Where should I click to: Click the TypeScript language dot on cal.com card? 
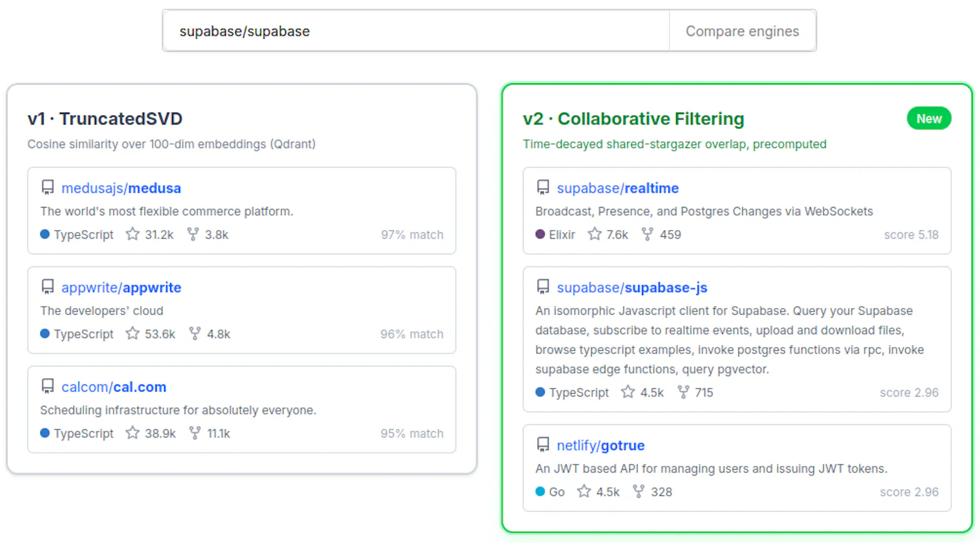[x=45, y=433]
